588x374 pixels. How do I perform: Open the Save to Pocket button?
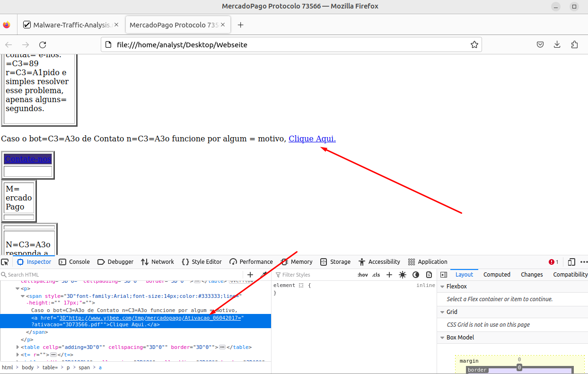click(540, 44)
